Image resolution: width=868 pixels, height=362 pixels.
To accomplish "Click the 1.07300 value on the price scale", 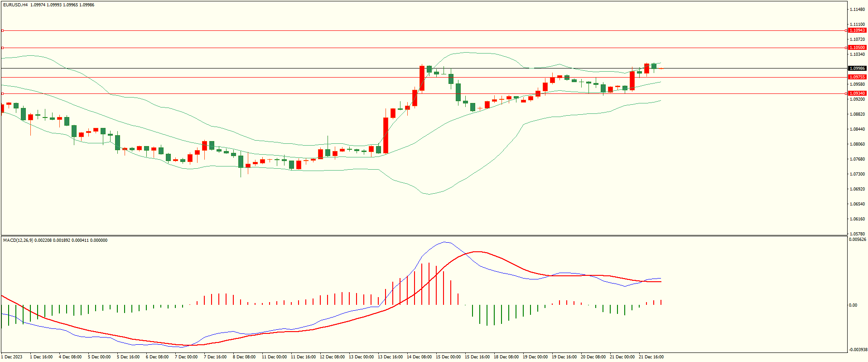I will pos(858,174).
